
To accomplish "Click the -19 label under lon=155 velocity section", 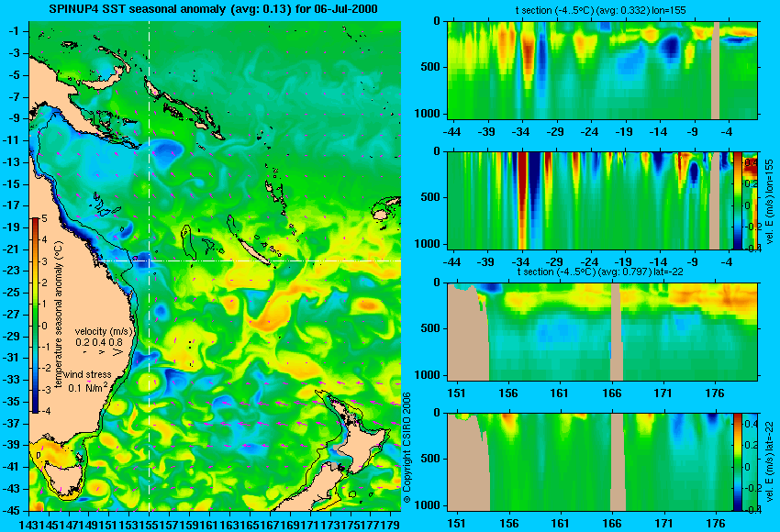I will point(624,262).
